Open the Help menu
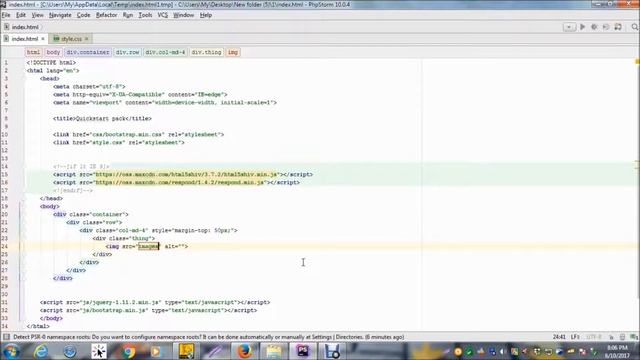 coord(206,15)
